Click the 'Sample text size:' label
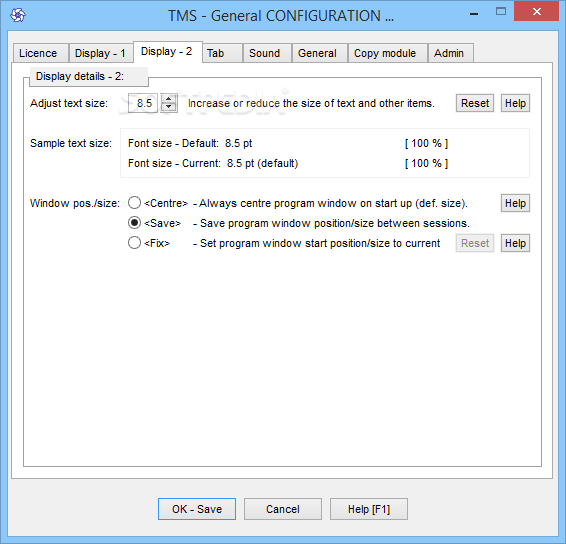 coord(71,143)
